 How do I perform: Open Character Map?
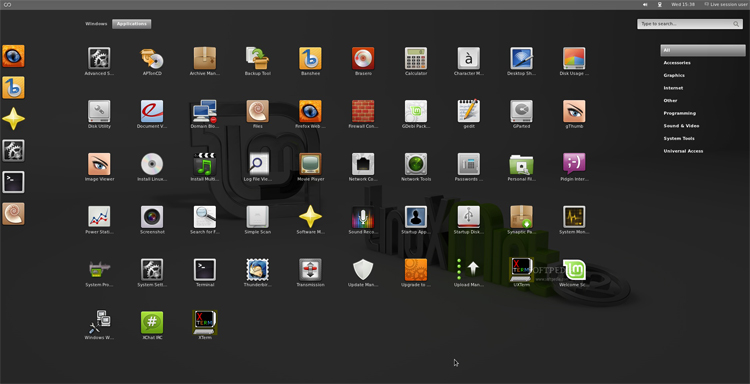click(x=469, y=58)
